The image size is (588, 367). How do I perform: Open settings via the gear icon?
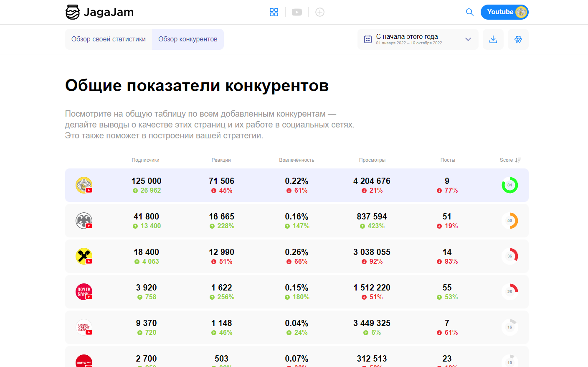click(x=518, y=39)
